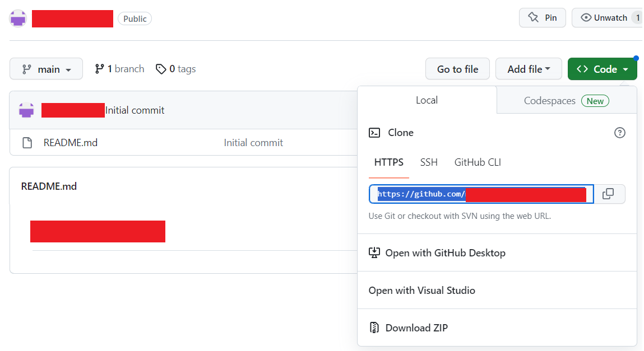Click the committer avatar in the Initial commit row

click(26, 110)
